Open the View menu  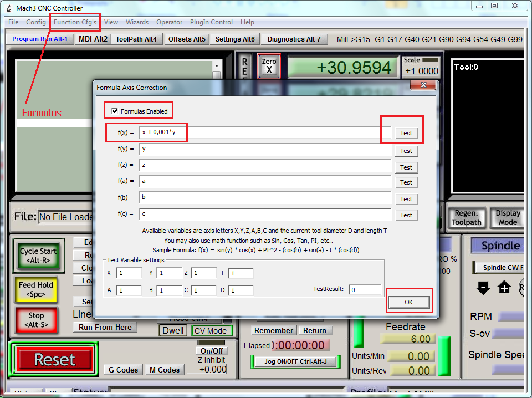pos(111,22)
